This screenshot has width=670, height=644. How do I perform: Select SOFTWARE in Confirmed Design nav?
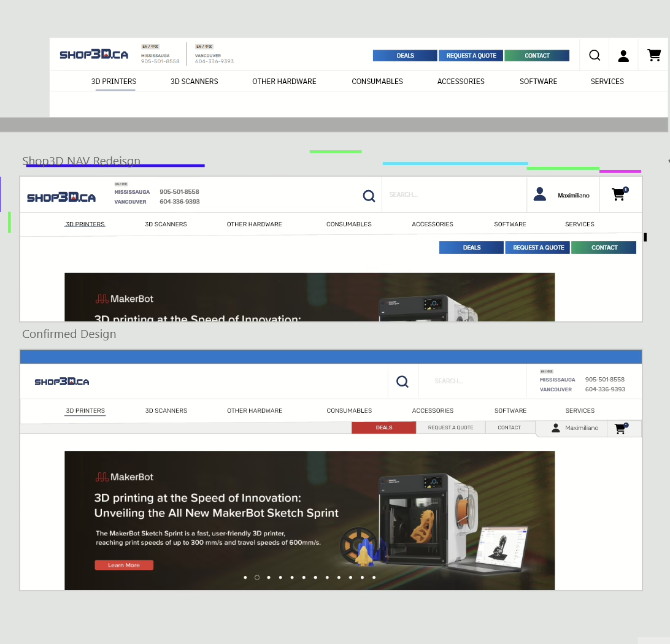510,411
